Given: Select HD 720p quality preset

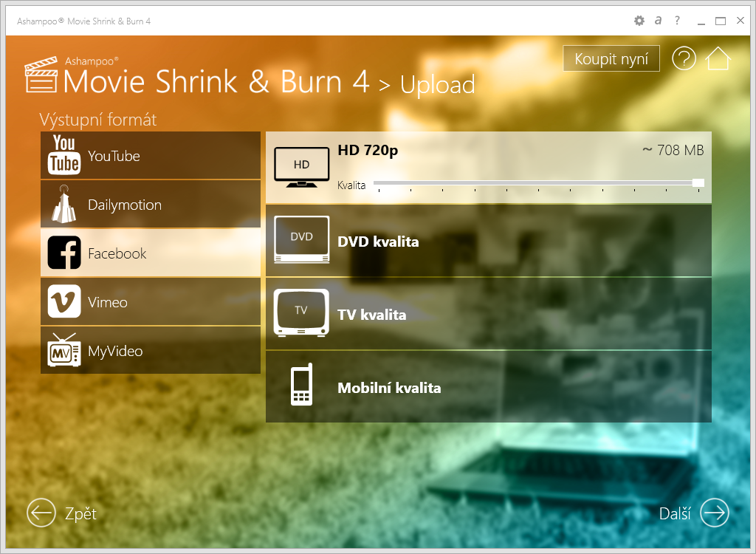Looking at the screenshot, I should tap(489, 168).
